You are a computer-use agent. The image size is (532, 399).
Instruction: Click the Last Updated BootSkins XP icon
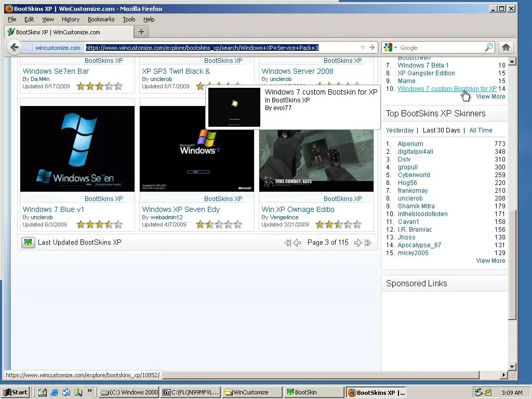[x=28, y=243]
